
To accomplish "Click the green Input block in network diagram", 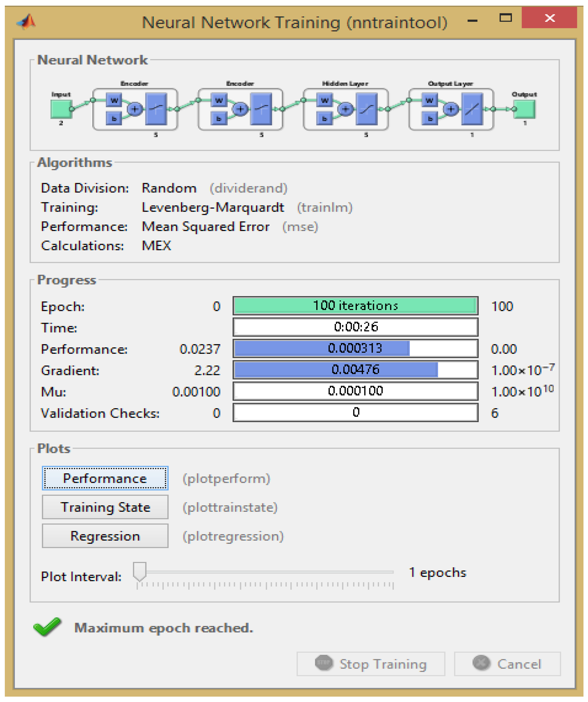I will click(x=61, y=109).
